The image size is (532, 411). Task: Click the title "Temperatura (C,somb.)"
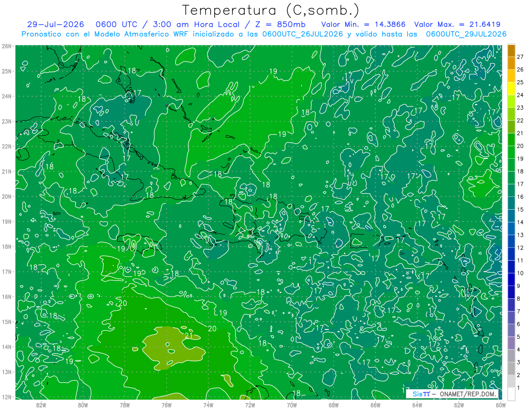pos(271,10)
